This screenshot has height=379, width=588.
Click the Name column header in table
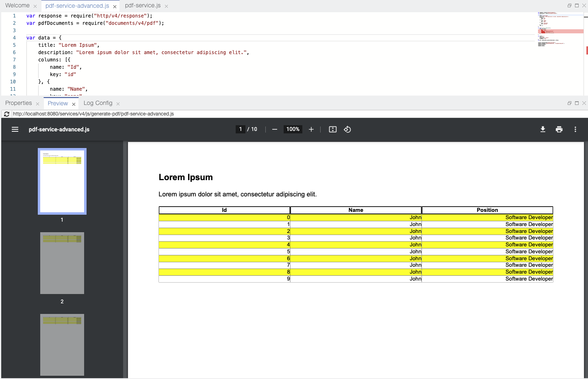356,210
